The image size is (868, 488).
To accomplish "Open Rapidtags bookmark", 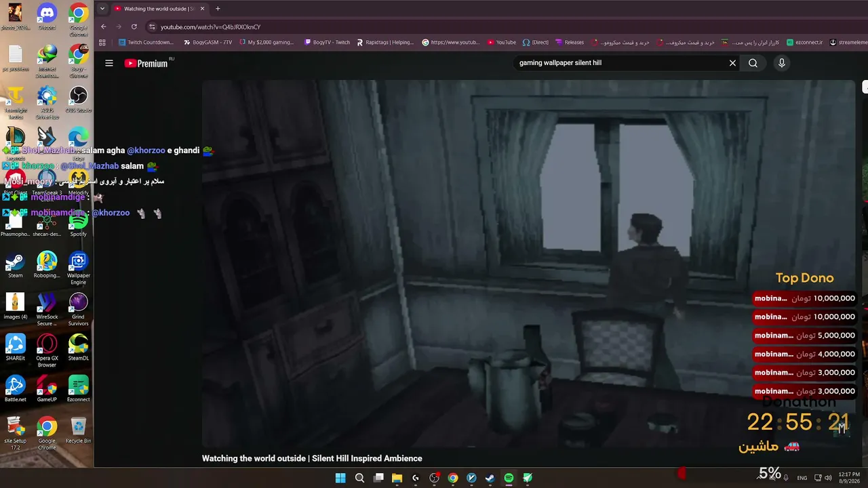I will [385, 42].
